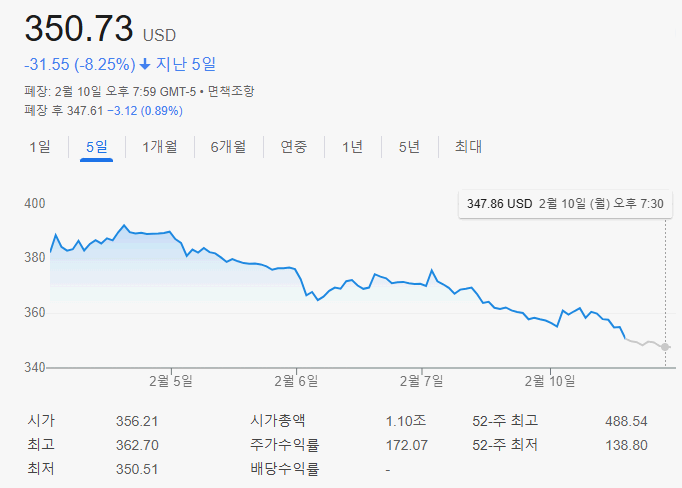Image resolution: width=682 pixels, height=488 pixels.
Task: Click the 2월 7일 axis label
Action: point(421,381)
